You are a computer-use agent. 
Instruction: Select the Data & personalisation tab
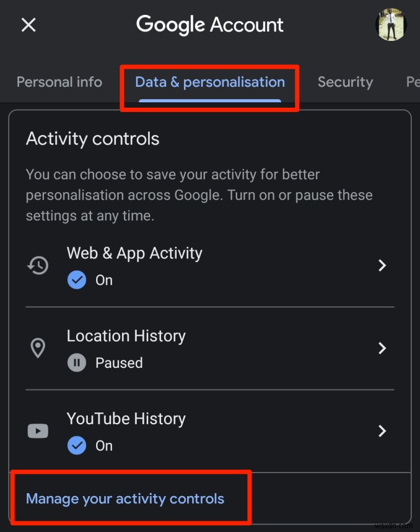pos(209,82)
